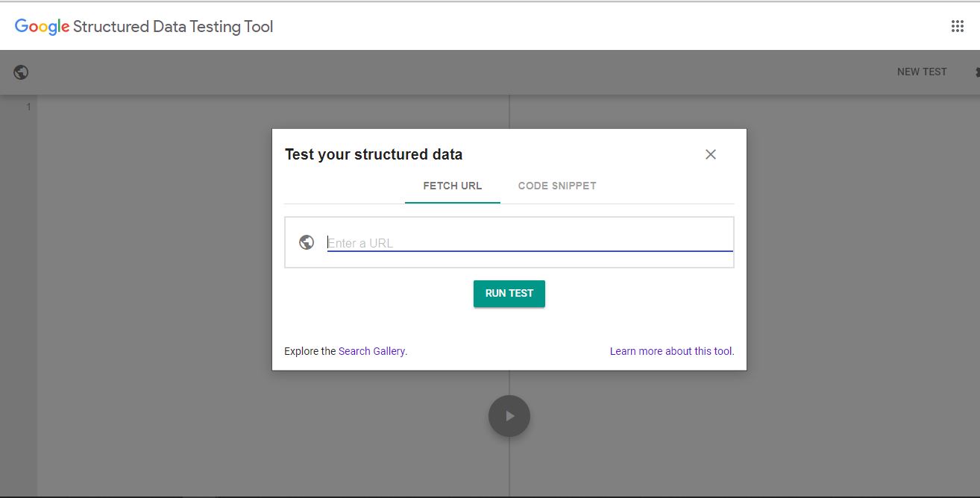The width and height of the screenshot is (980, 498).
Task: Close the Test your structured data dialog
Action: [x=711, y=154]
